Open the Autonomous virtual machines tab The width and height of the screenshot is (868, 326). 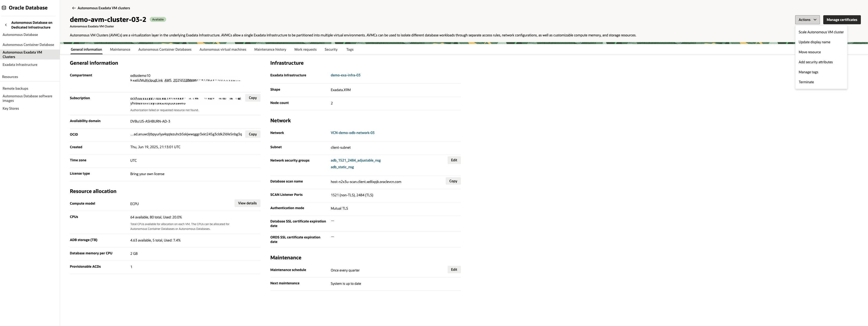222,49
